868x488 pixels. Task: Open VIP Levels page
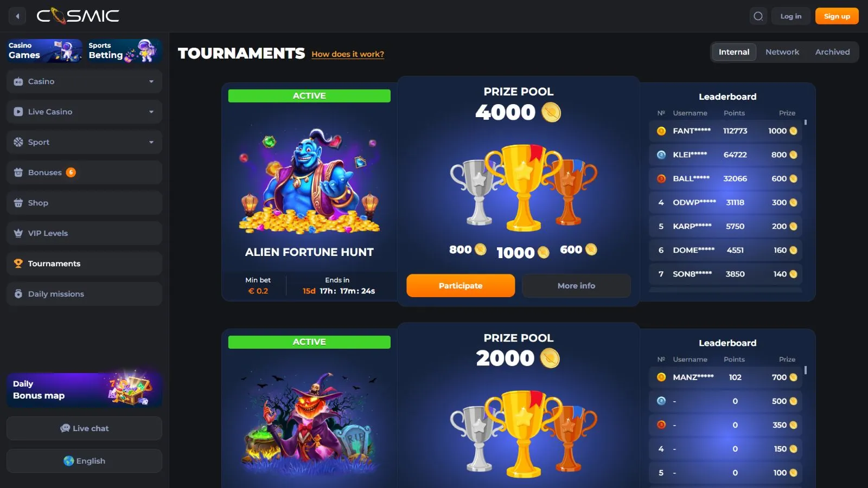(x=85, y=233)
